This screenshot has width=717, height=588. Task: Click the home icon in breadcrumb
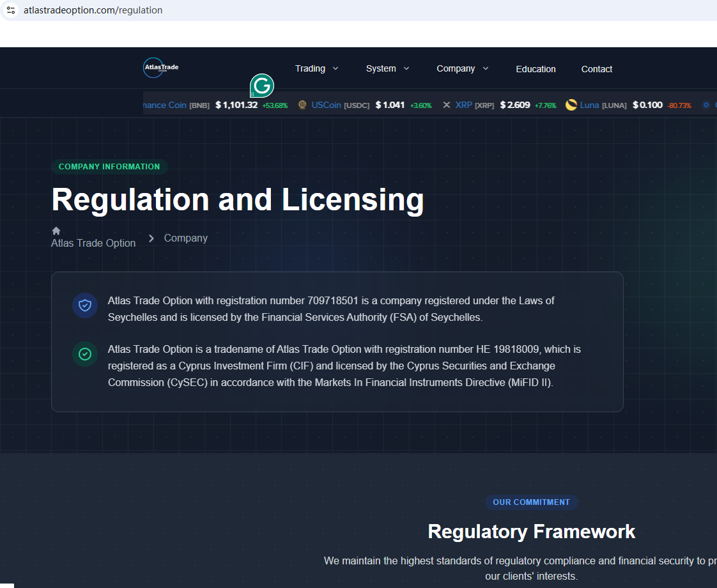click(x=56, y=231)
